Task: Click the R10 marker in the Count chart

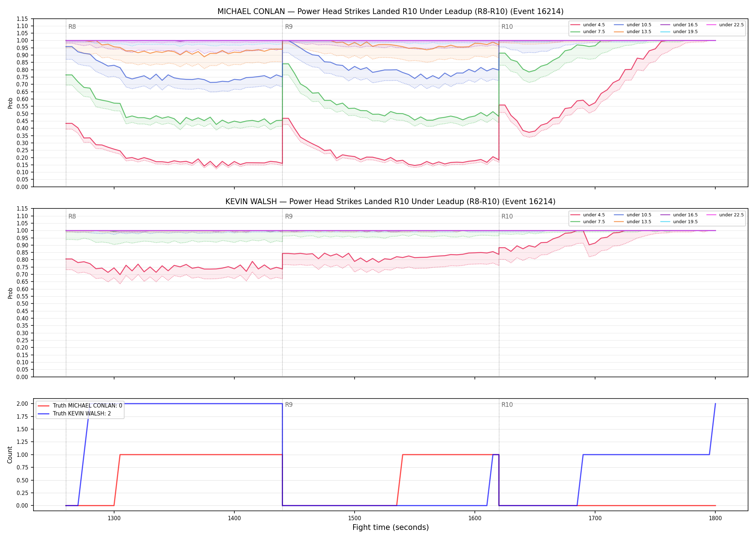Action: coord(507,405)
